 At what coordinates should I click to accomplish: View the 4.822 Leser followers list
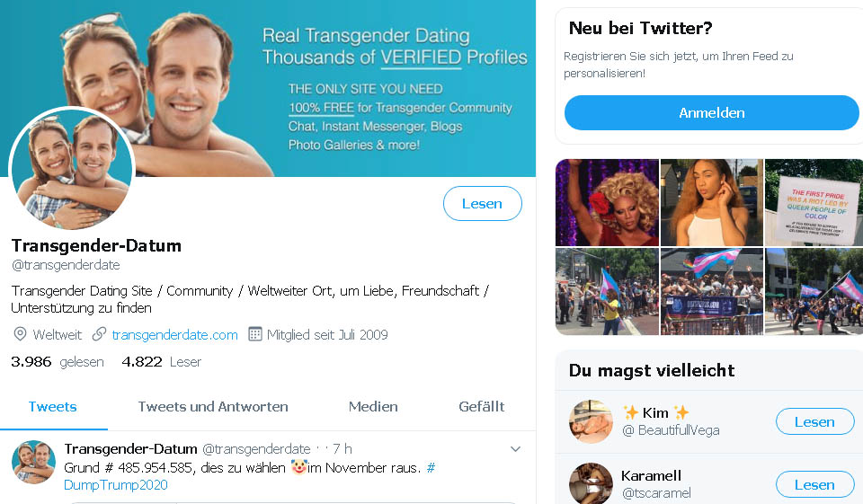(162, 361)
